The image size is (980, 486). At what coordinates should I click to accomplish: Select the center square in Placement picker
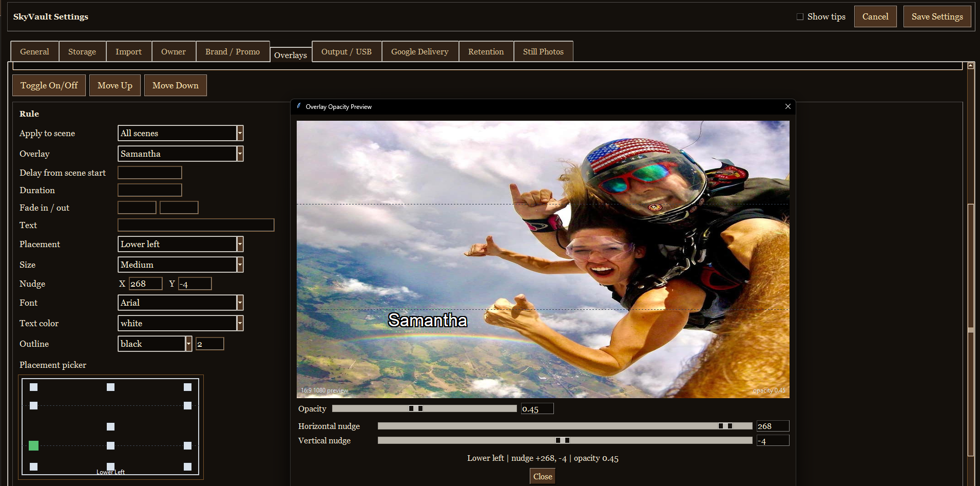point(110,426)
